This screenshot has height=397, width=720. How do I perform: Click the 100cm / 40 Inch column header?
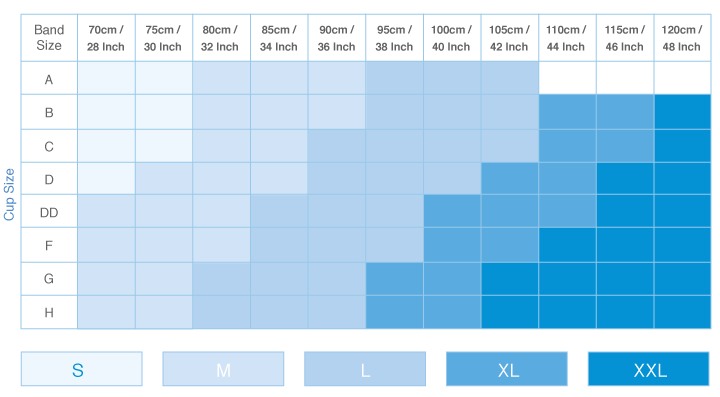452,38
